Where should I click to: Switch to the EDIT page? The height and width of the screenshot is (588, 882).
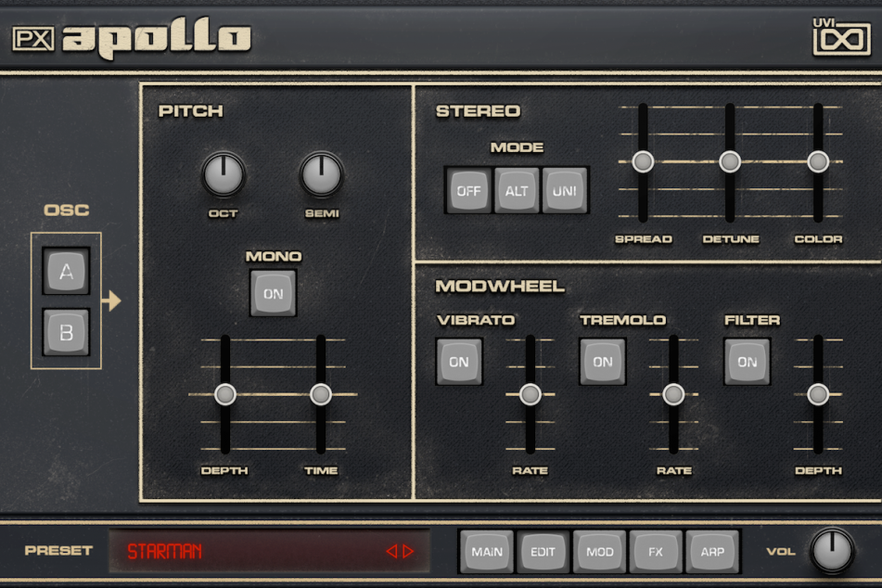pos(543,551)
